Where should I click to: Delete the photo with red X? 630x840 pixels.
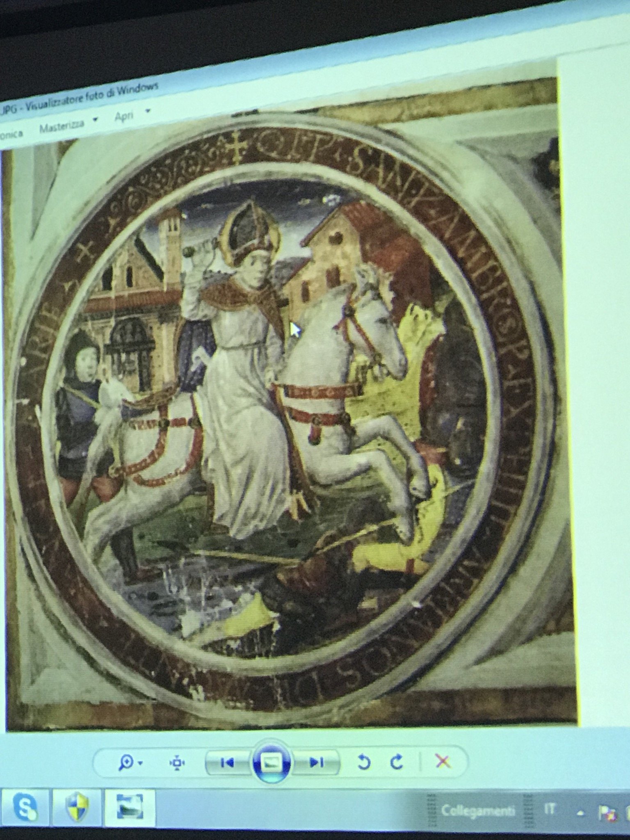[x=443, y=761]
